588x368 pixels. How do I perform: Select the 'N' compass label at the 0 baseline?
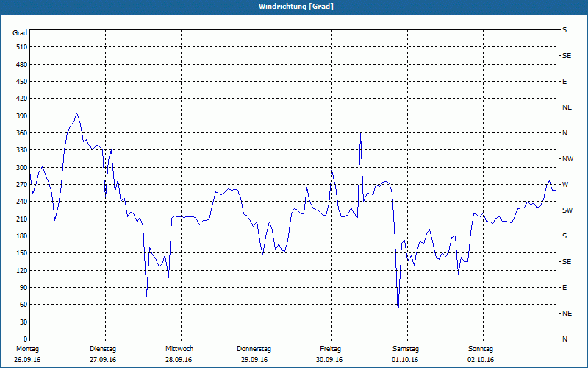[564, 339]
